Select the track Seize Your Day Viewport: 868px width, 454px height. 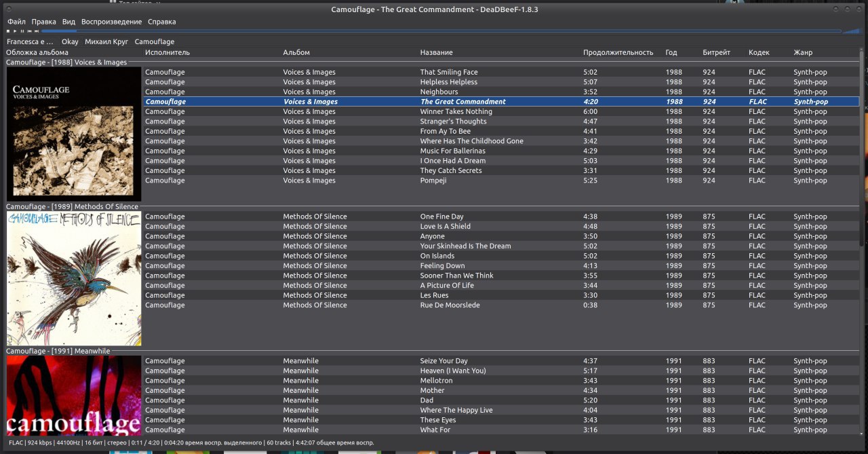coord(501,361)
